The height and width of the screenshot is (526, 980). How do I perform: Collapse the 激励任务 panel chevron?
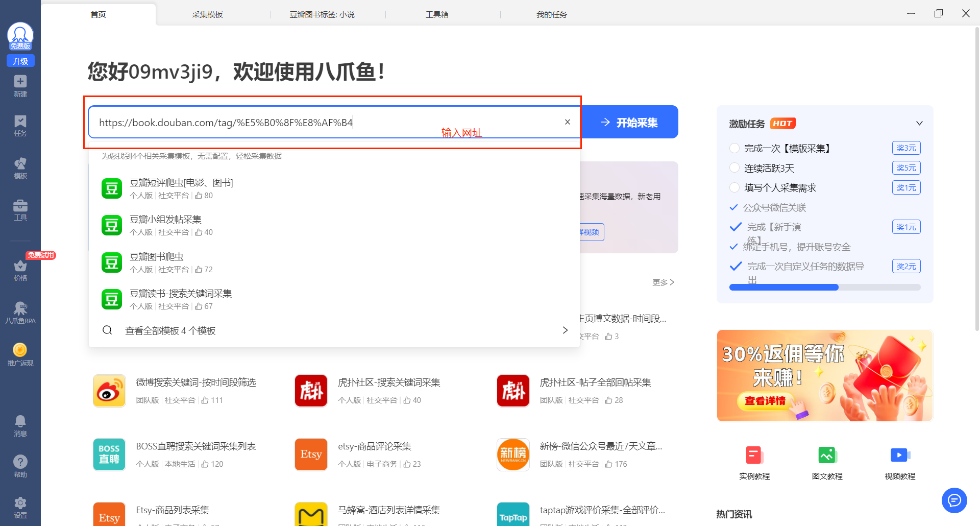click(x=919, y=123)
